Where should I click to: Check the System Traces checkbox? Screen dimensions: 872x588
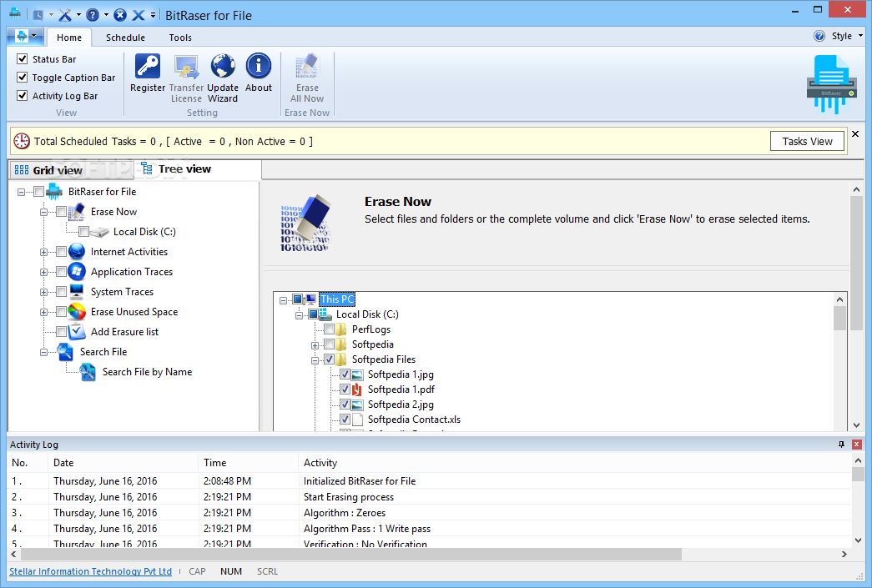pyautogui.click(x=61, y=292)
